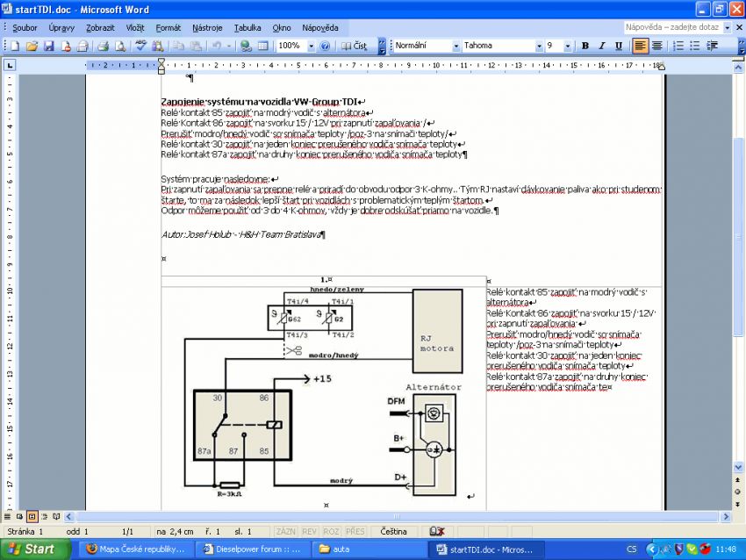The height and width of the screenshot is (560, 746).
Task: Toggle REV track changes in status bar
Action: 309,531
